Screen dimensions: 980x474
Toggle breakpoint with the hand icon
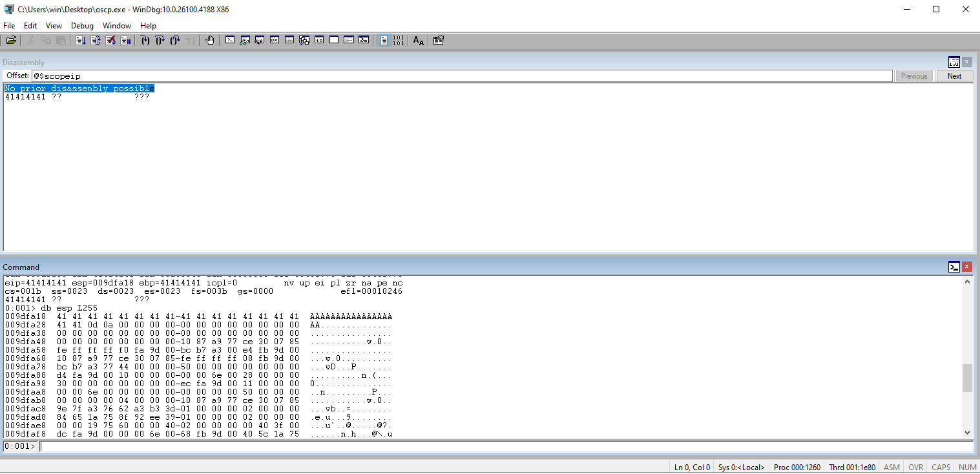click(x=210, y=41)
